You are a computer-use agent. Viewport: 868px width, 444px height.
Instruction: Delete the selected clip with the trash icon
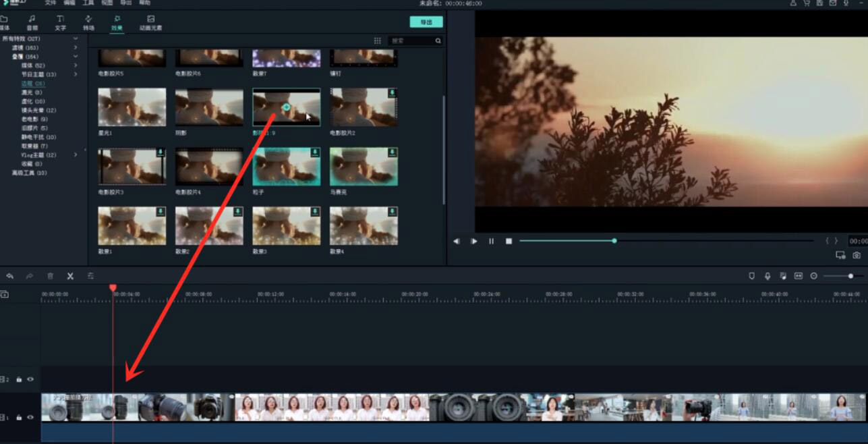(51, 275)
